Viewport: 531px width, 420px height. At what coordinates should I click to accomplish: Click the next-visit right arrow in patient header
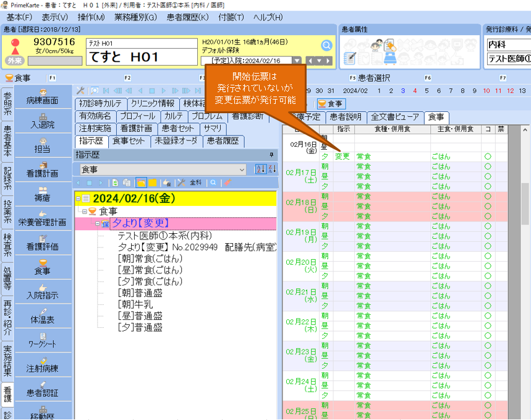(x=328, y=61)
